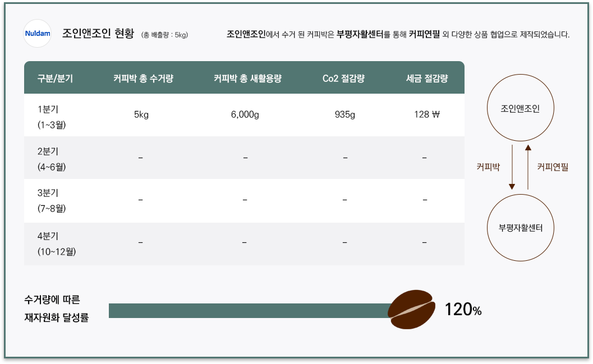Select the 3분기 (7~8월) row label
This screenshot has width=593, height=364.
click(52, 200)
